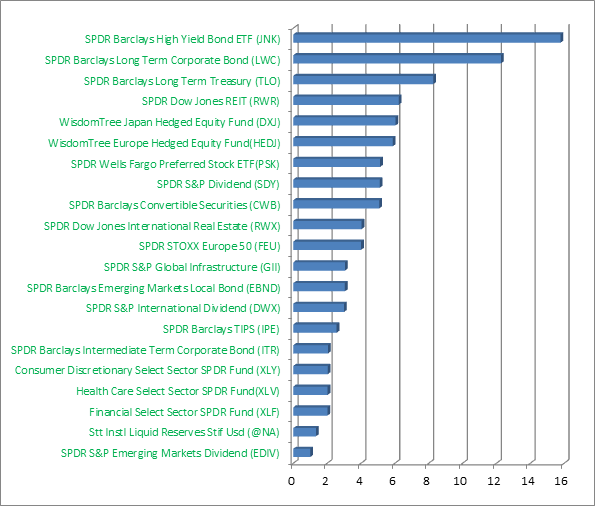
Task: Click the SPDR Wells Fargo Preferred Stock ETF (PSK) label
Action: click(x=175, y=164)
